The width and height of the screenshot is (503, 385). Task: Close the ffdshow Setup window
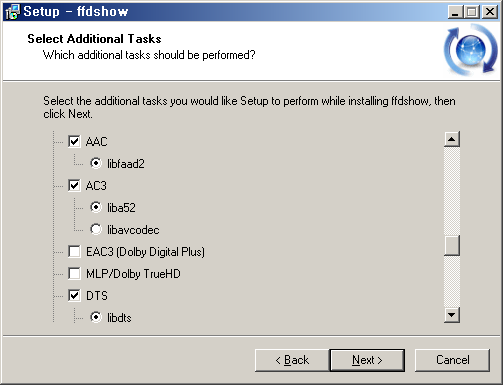490,12
